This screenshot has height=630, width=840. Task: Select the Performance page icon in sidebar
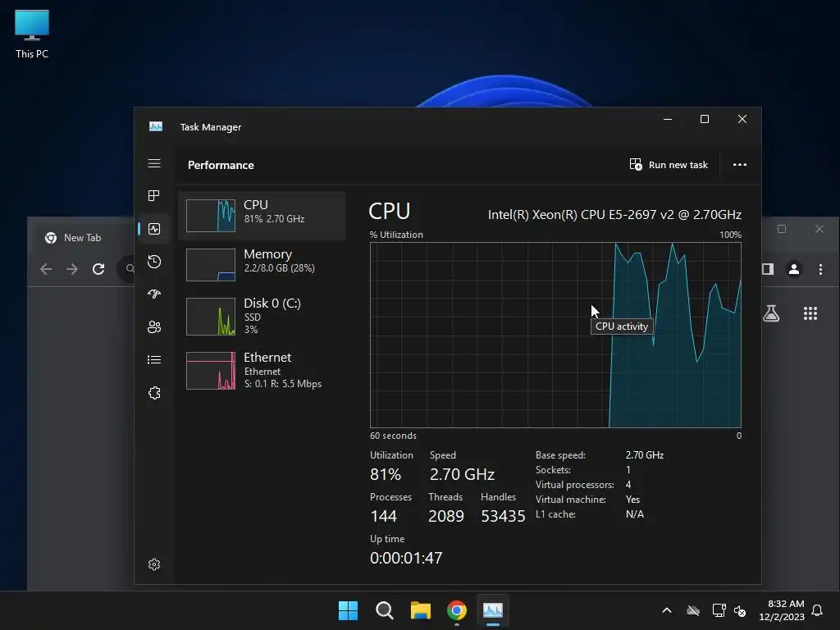pyautogui.click(x=154, y=230)
